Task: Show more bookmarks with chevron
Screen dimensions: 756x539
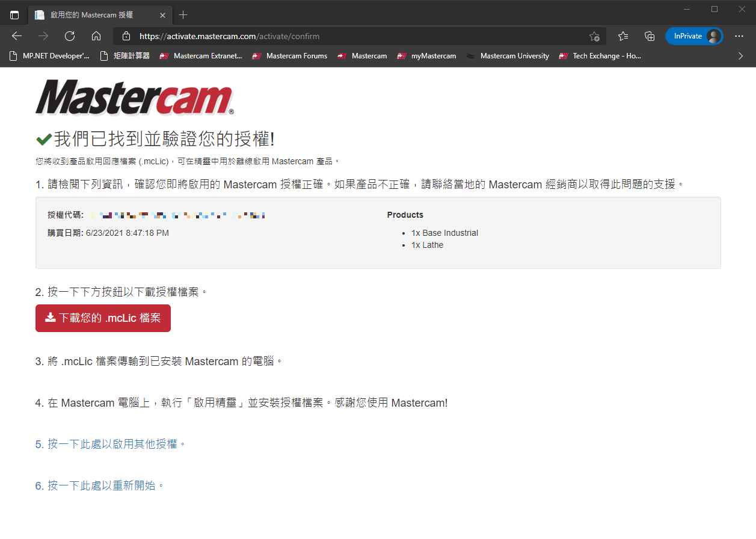Action: click(x=740, y=56)
